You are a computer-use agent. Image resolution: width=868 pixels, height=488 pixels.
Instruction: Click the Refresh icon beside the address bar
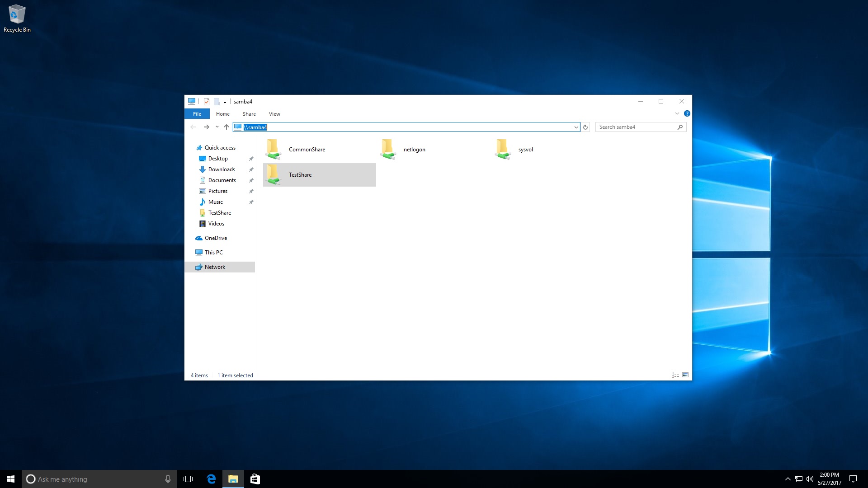pyautogui.click(x=585, y=127)
